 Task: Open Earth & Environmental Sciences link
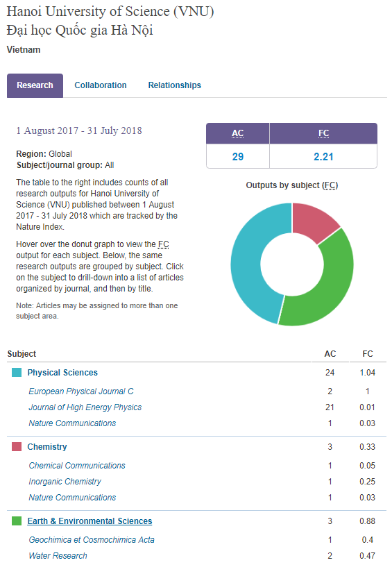coord(90,521)
